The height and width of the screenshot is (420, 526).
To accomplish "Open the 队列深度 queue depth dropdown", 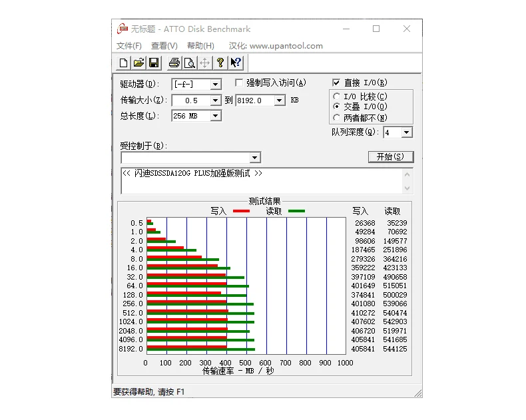I will (x=407, y=132).
